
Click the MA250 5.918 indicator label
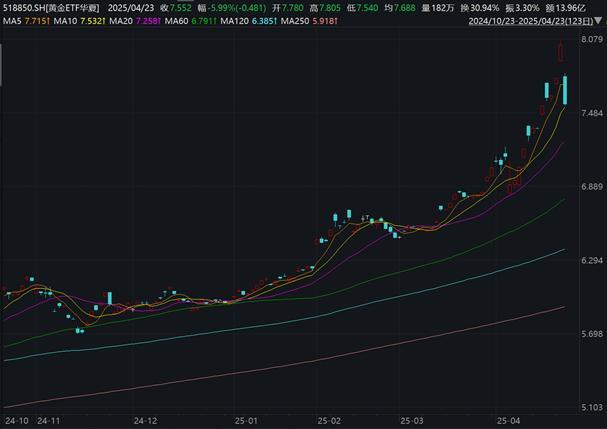click(x=309, y=21)
